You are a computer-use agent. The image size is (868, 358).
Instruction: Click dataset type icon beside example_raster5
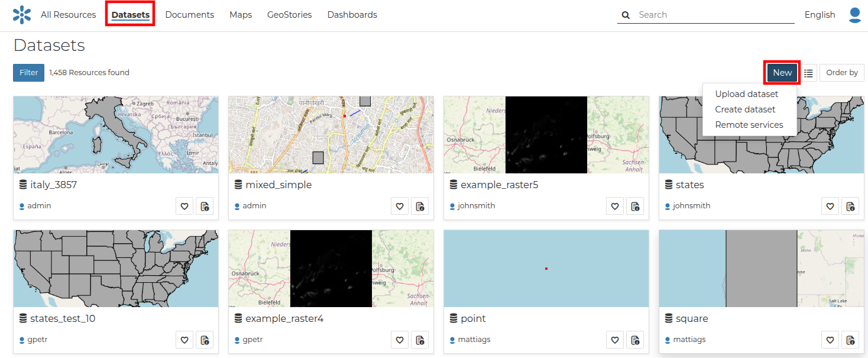(454, 185)
